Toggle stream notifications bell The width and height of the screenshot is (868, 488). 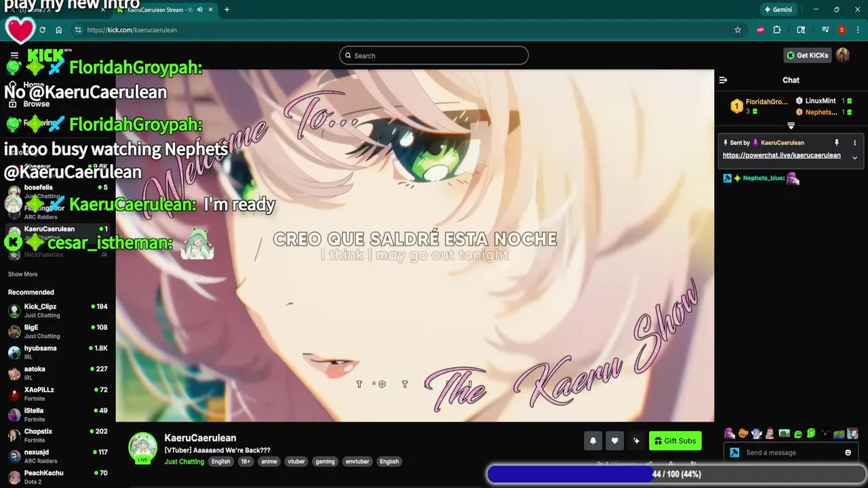coord(593,441)
